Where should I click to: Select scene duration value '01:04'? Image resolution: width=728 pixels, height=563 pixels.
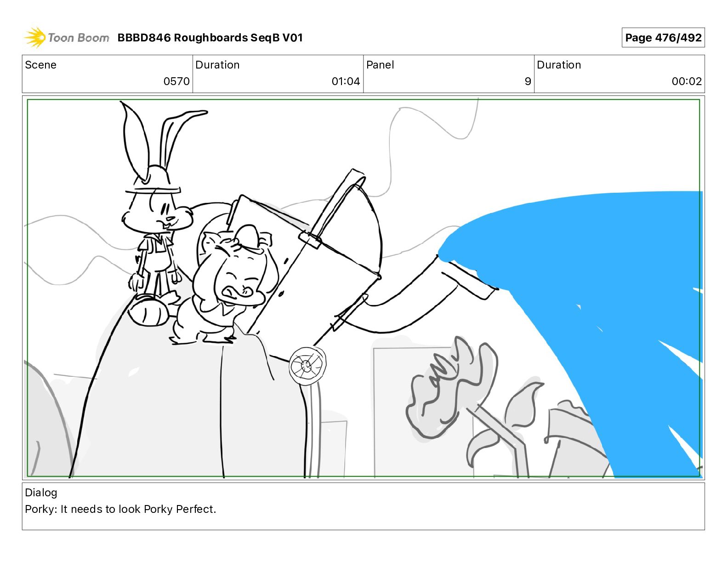[346, 81]
